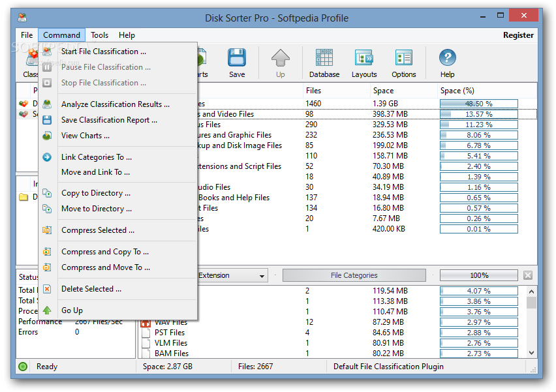Click the Compress and Copy To icon
This screenshot has width=556, height=392.
coord(47,252)
